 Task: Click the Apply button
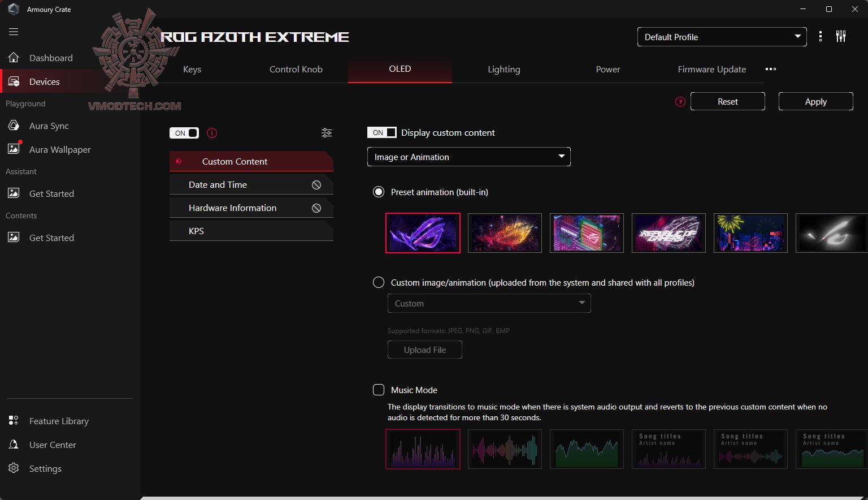[816, 101]
